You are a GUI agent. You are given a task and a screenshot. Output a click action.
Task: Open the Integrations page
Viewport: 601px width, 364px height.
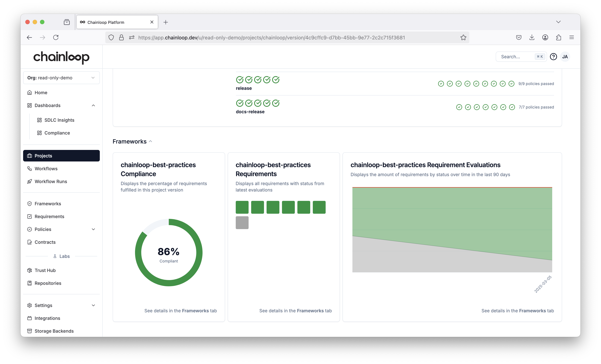coord(61,318)
